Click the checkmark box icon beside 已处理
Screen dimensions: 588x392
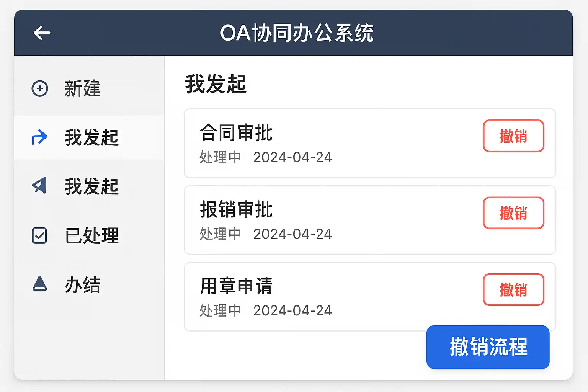[x=39, y=235]
